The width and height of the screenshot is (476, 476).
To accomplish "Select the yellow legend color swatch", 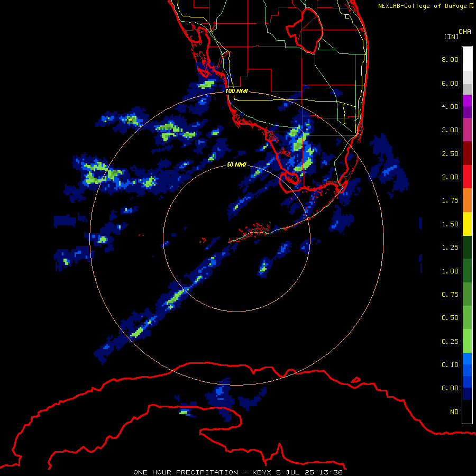I will tap(467, 224).
